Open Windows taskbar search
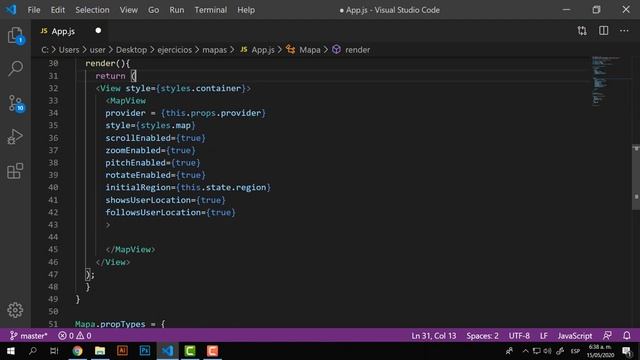Screen dimensions: 640x360 coord(33,351)
